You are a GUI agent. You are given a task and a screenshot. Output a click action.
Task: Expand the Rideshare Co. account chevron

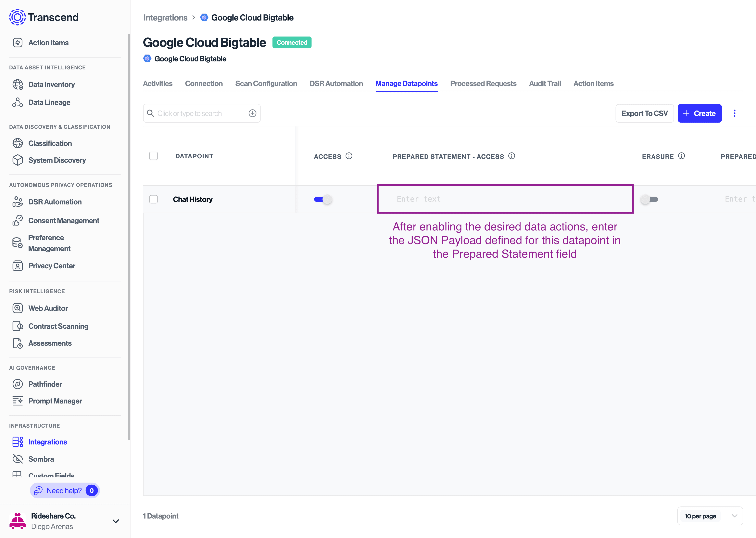pyautogui.click(x=116, y=521)
